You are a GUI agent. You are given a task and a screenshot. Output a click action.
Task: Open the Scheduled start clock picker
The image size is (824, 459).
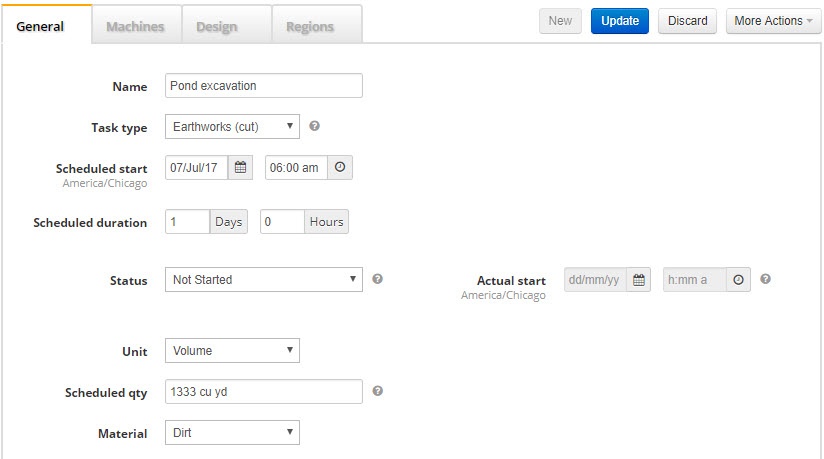coord(340,168)
